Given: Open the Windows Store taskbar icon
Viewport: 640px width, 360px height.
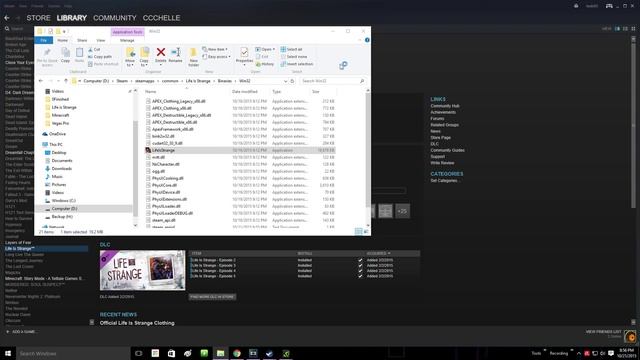Looking at the screenshot, I should click(171, 353).
